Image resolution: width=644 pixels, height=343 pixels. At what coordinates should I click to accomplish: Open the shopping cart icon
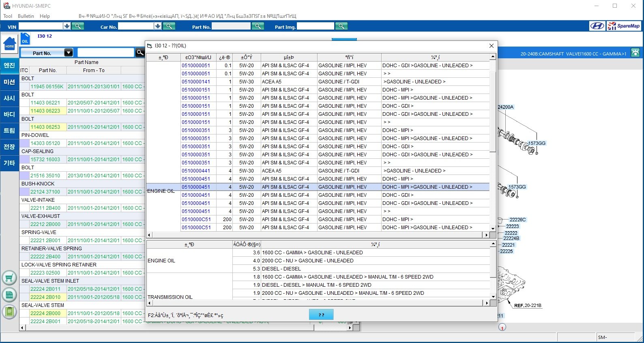click(x=9, y=278)
